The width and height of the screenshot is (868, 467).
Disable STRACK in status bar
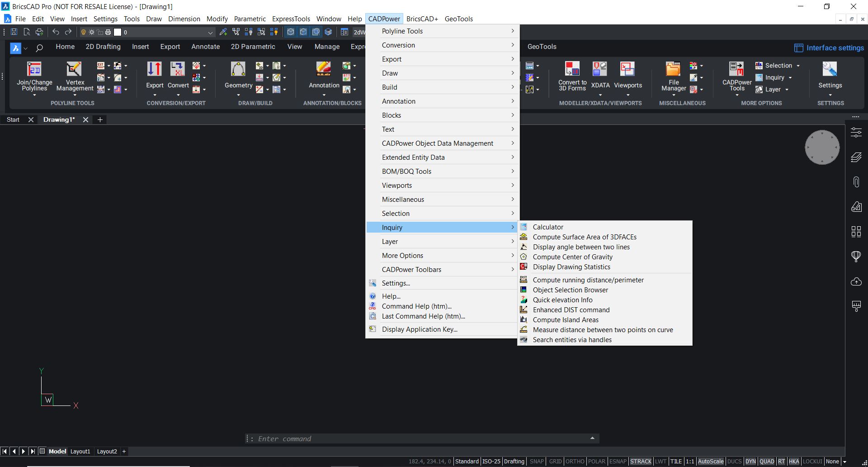641,462
